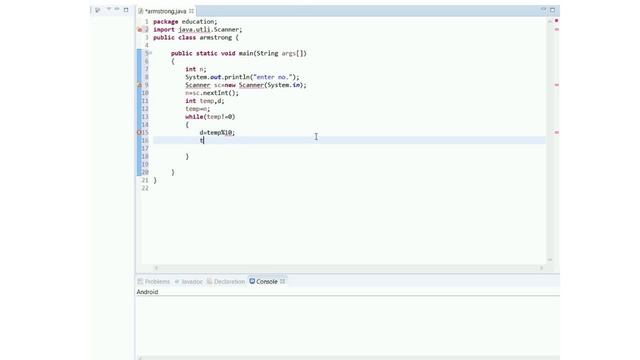Screen dimensions: 640x360
Task: Click the overview ruler error square at top
Action: click(x=556, y=20)
